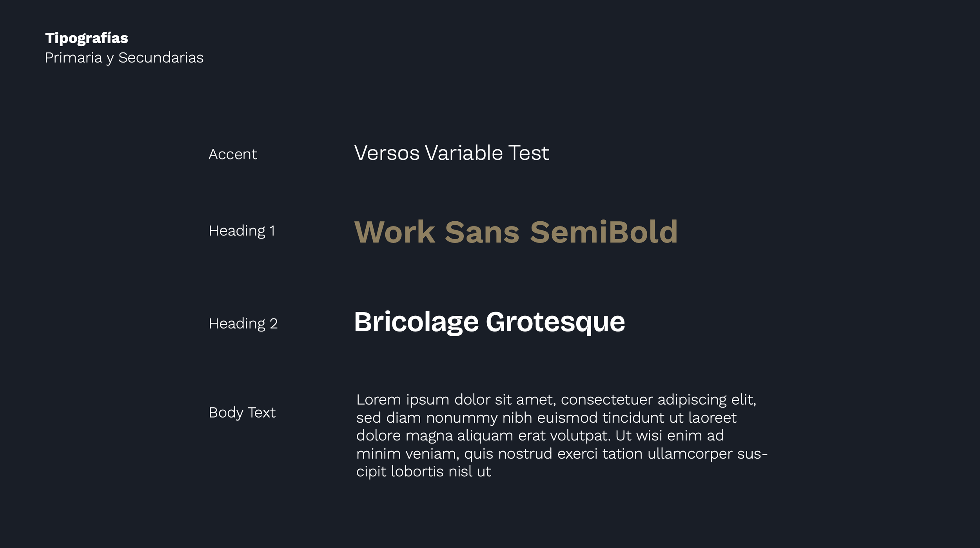Click the word SemiBold in gold heading
The width and height of the screenshot is (980, 548).
(x=603, y=232)
